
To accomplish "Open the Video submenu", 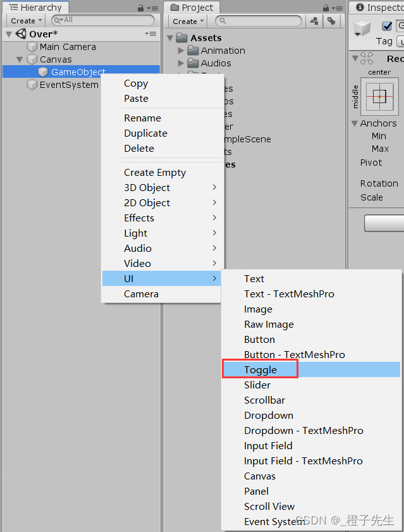I will click(161, 263).
